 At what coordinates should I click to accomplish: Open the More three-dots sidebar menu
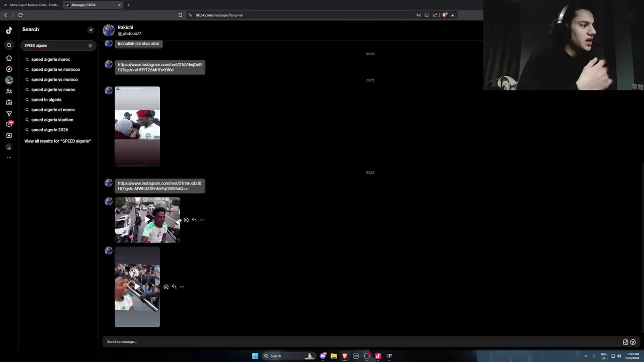coord(9,157)
